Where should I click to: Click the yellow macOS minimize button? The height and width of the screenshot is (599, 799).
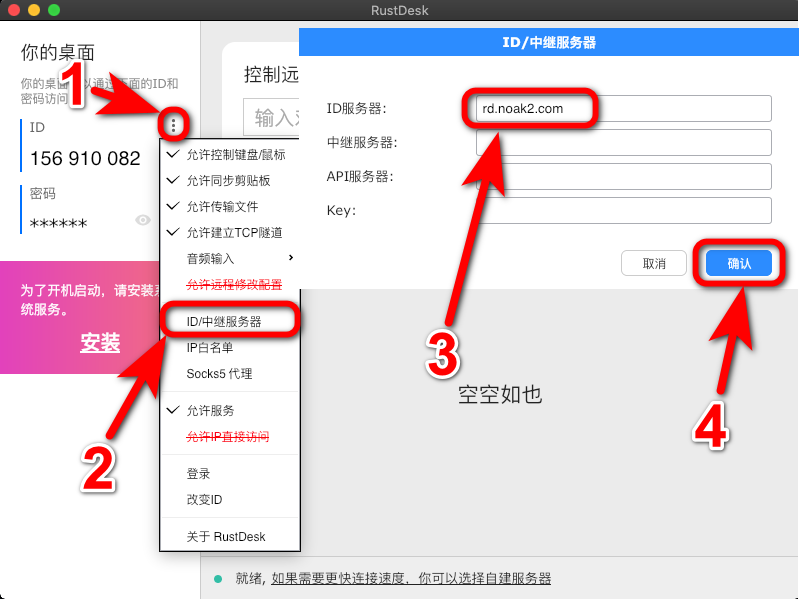34,10
